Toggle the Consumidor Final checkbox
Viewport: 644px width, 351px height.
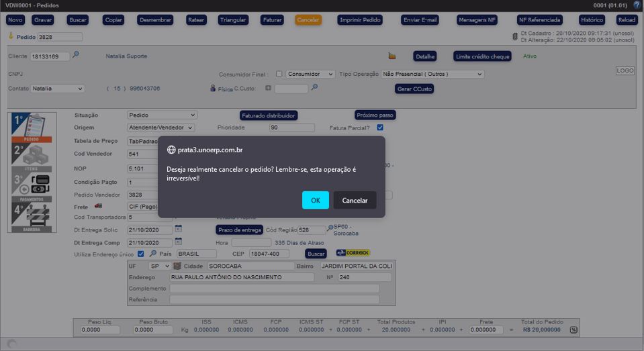(x=279, y=74)
